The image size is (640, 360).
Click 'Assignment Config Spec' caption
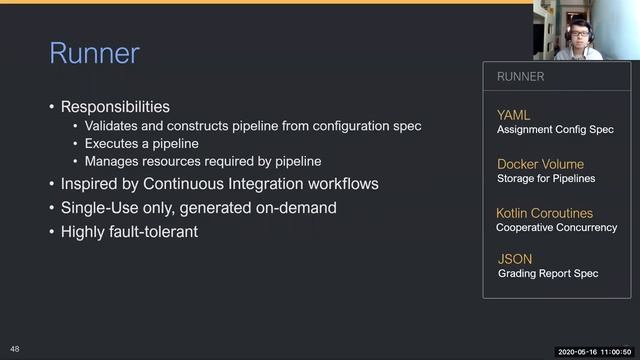pos(555,129)
